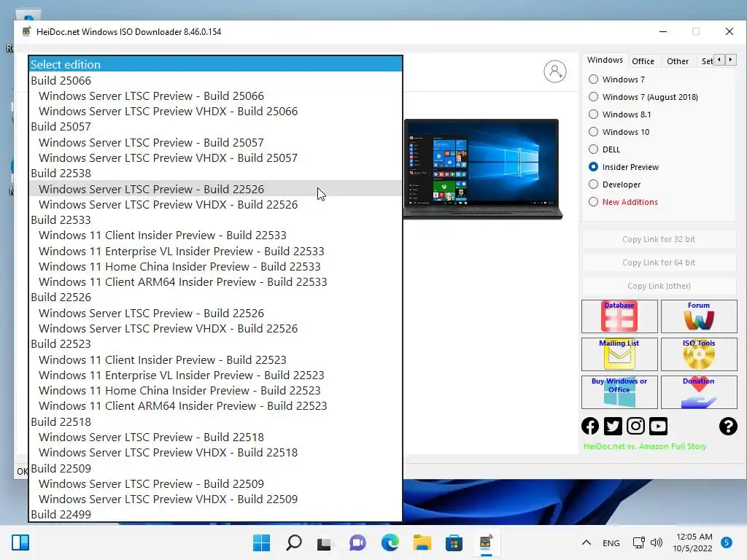Open the Mailing List icon tile
The width and height of the screenshot is (747, 560).
[619, 354]
